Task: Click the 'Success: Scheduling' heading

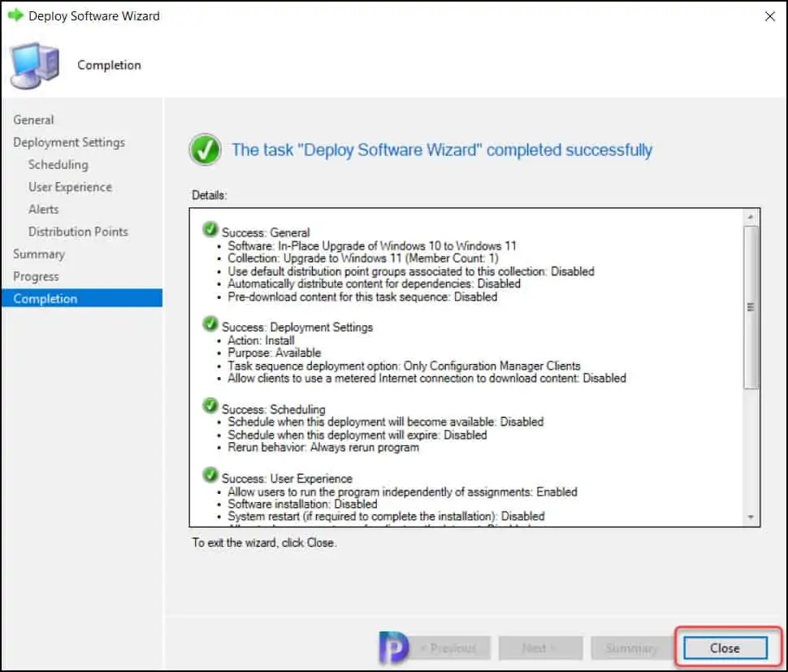Action: [x=274, y=409]
